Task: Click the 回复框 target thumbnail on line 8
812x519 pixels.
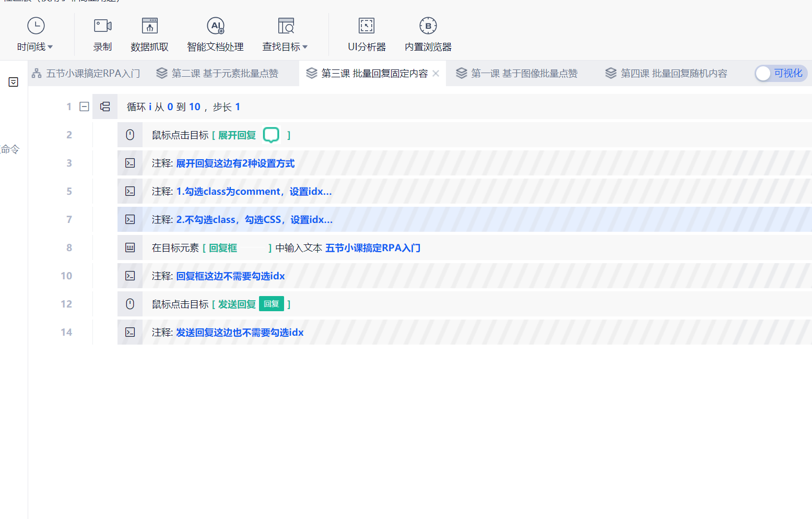Action: 253,248
